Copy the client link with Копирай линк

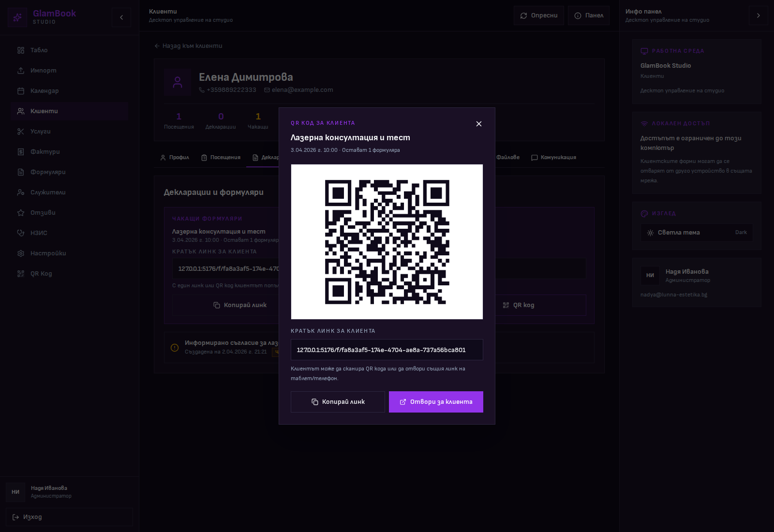(338, 402)
